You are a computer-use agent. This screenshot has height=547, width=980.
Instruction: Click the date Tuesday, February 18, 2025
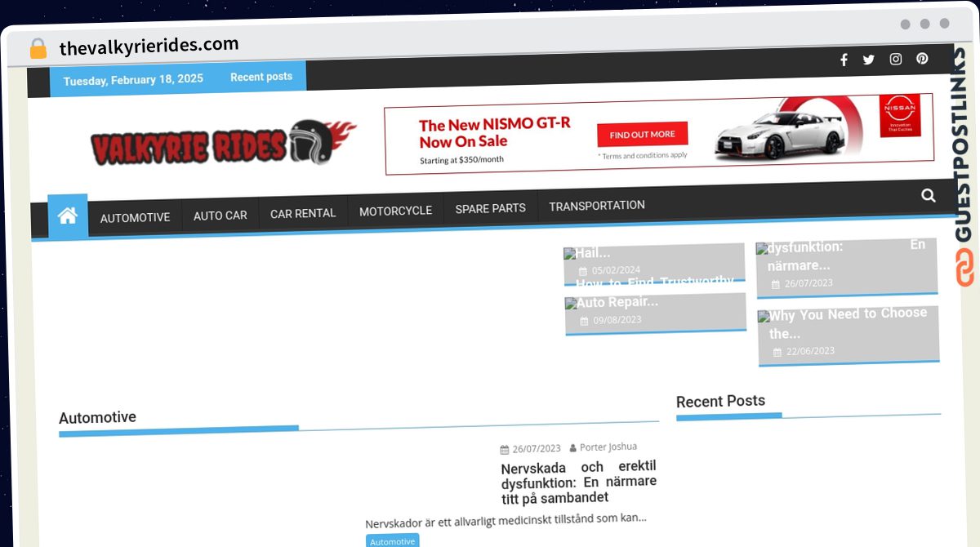pyautogui.click(x=133, y=80)
